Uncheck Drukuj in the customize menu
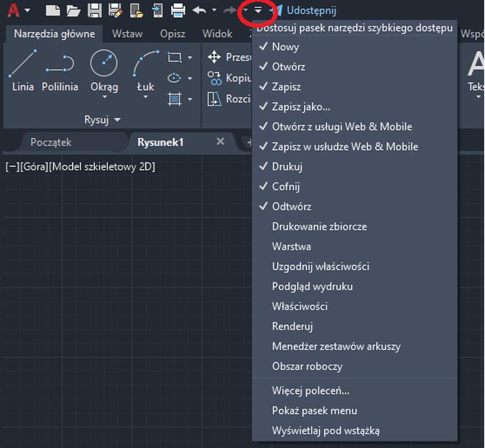485x448 pixels. [355, 166]
